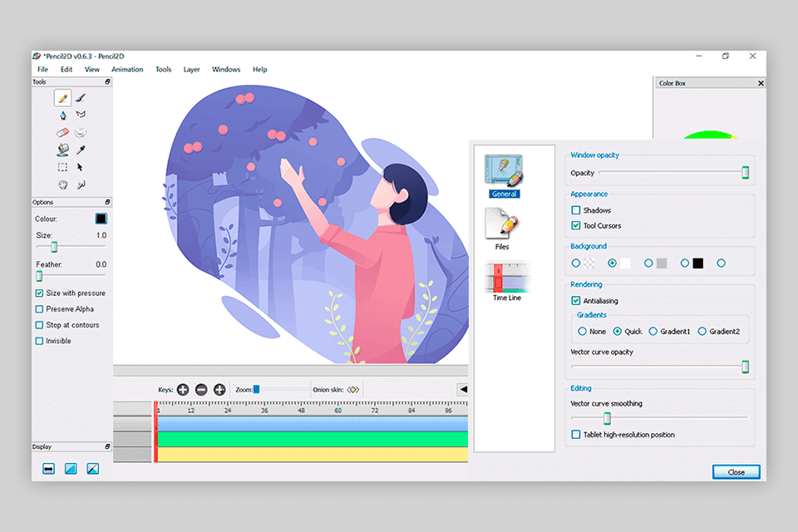Select the Move tool
The image size is (798, 532).
click(x=81, y=166)
